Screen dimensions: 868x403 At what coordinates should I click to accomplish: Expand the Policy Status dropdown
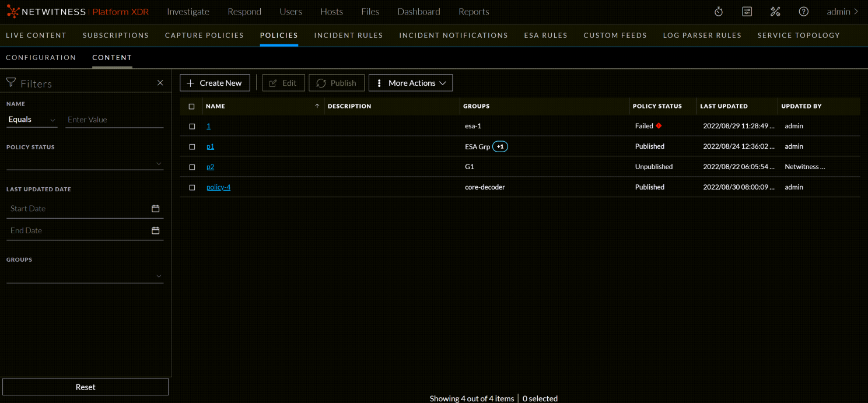pyautogui.click(x=158, y=163)
